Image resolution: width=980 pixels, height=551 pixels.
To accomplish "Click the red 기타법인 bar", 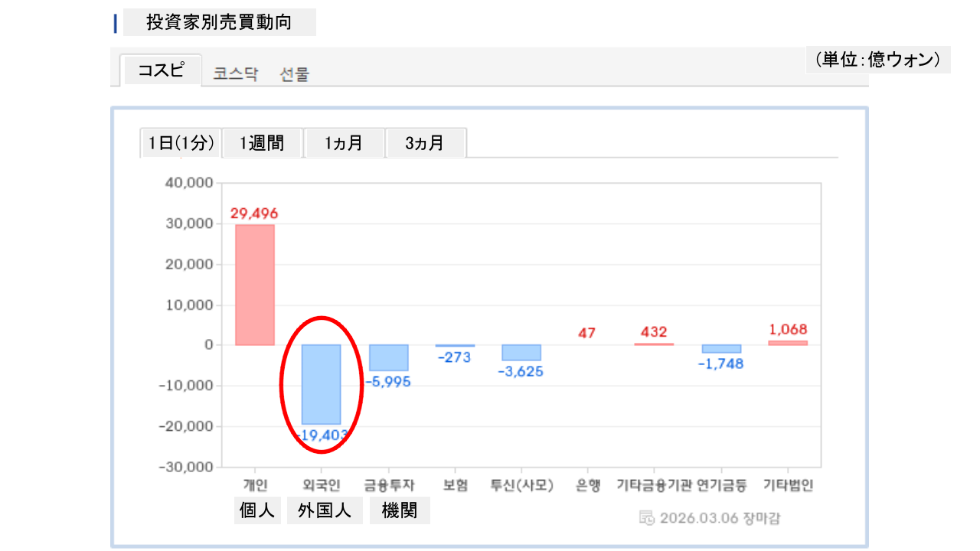I will tap(788, 343).
